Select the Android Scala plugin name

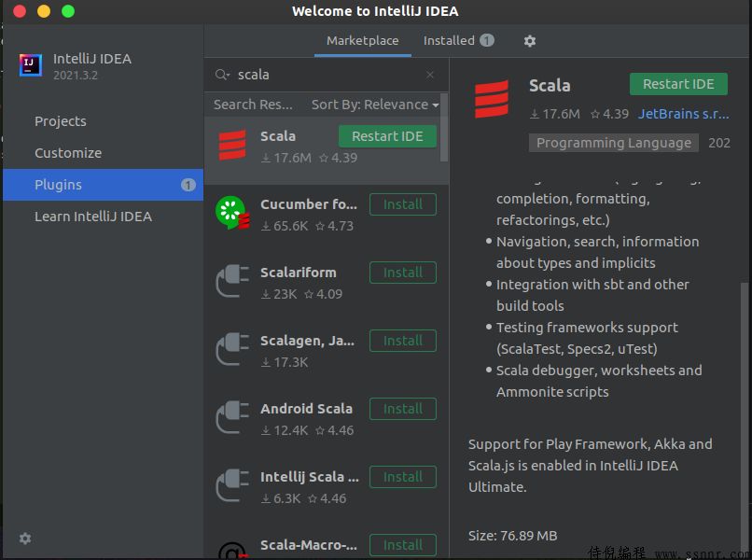click(x=306, y=409)
